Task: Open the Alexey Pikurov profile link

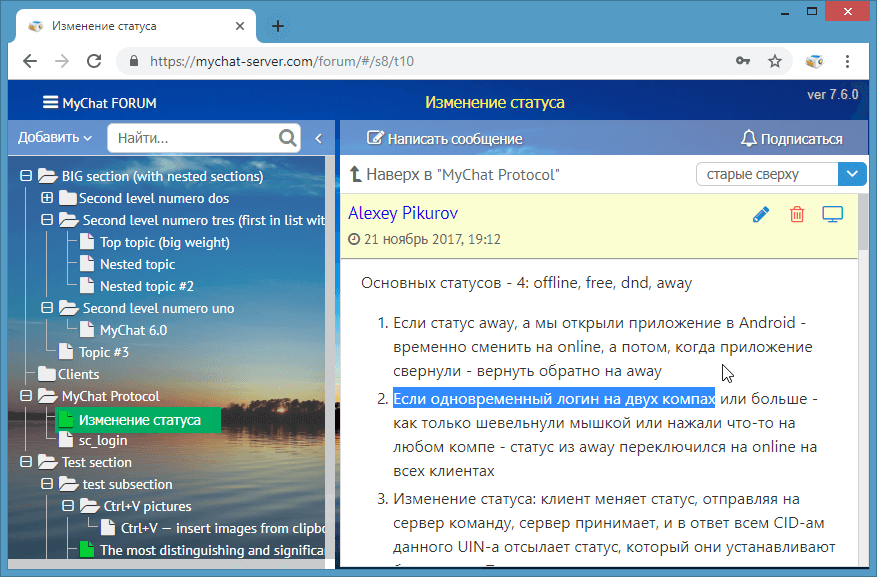Action: [403, 213]
